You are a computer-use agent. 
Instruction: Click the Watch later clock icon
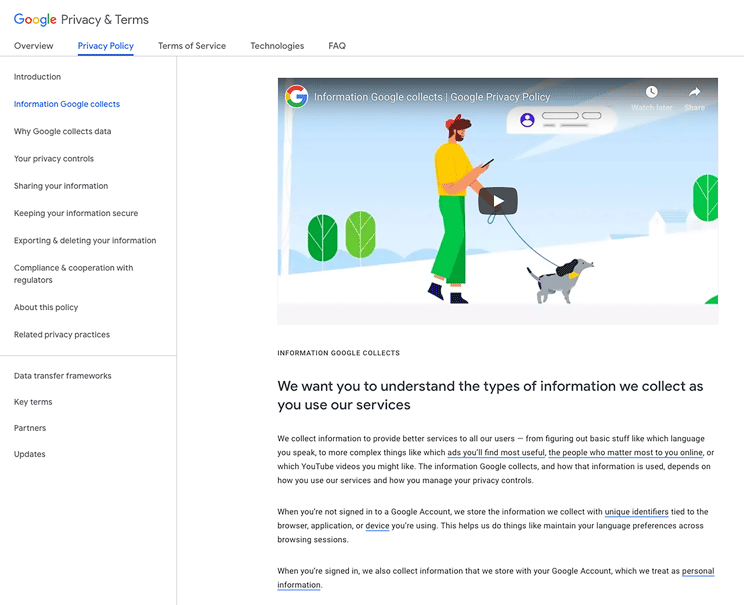tap(651, 92)
